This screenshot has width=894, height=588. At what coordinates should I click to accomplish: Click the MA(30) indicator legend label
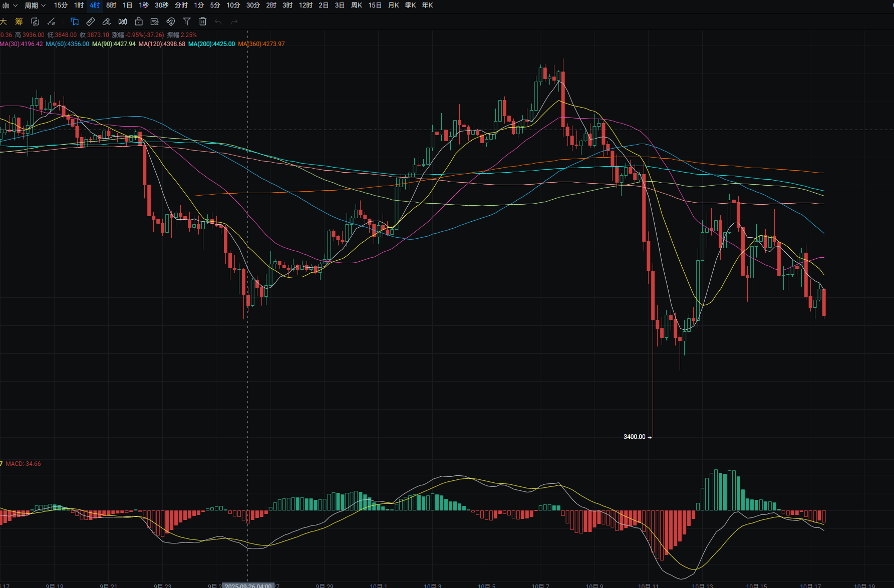coord(22,44)
